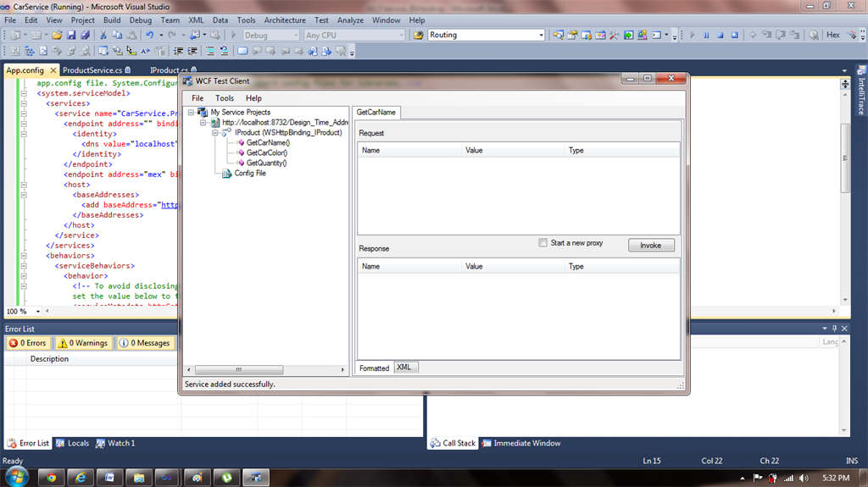Click the WCF tree horizontal scrollbar thumb

pos(239,369)
